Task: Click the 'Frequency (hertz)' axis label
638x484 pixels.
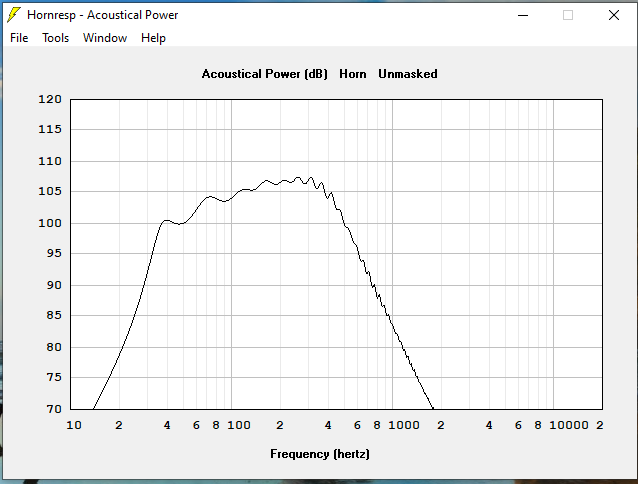Action: coord(320,454)
